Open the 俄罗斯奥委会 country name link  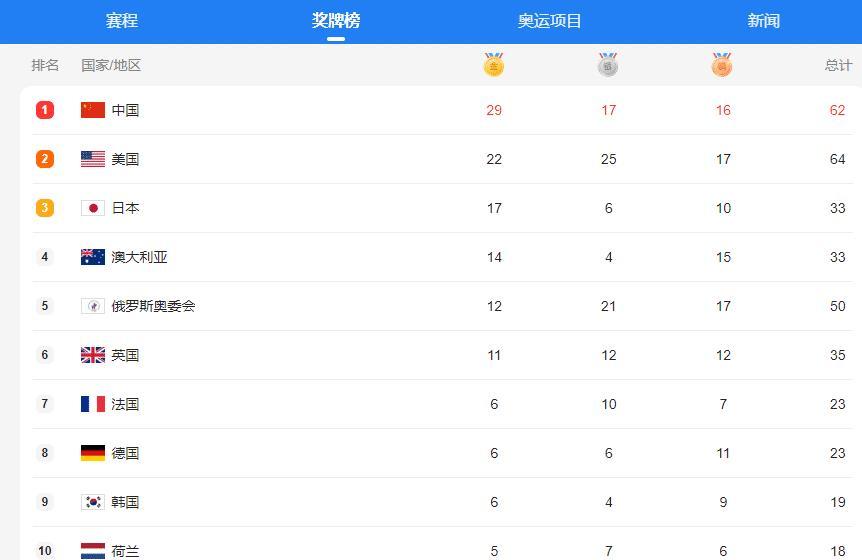pyautogui.click(x=153, y=306)
